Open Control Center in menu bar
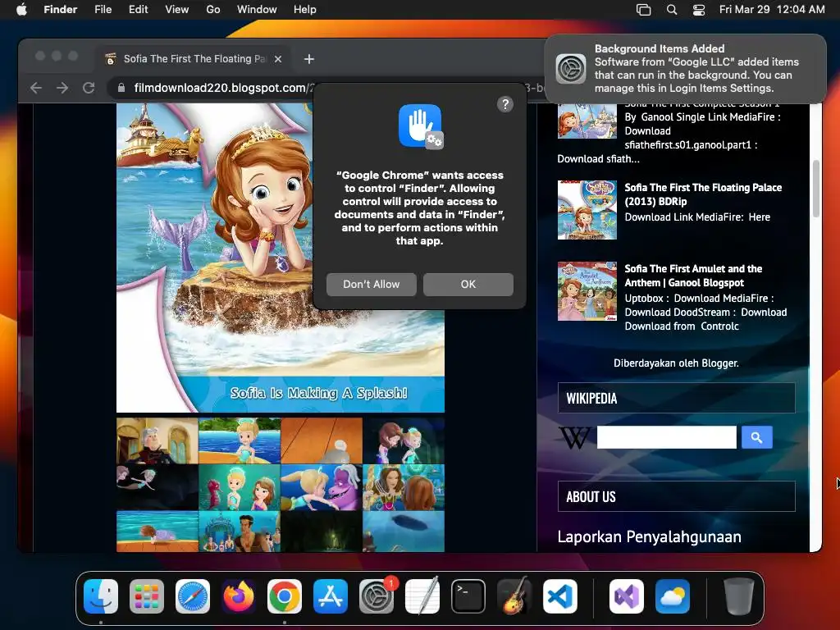 pos(699,10)
